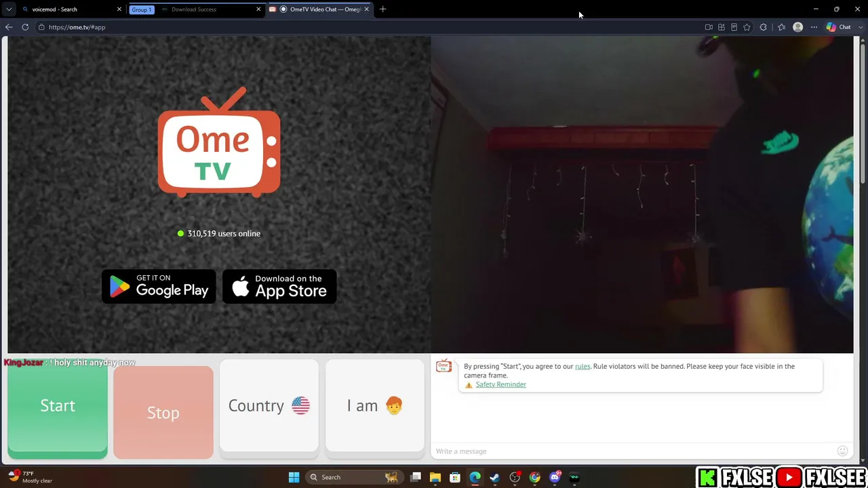Viewport: 868px width, 488px height.
Task: Click the OmeTV avatar in chat message
Action: pyautogui.click(x=443, y=367)
